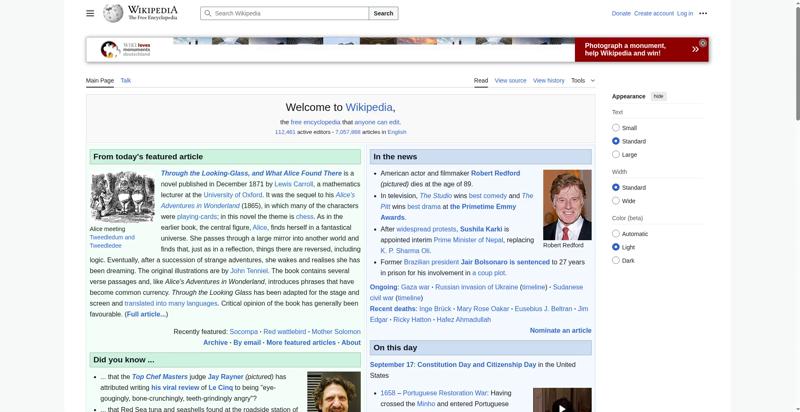Open Sushila Karki news link
This screenshot has width=800, height=412.
(x=481, y=229)
